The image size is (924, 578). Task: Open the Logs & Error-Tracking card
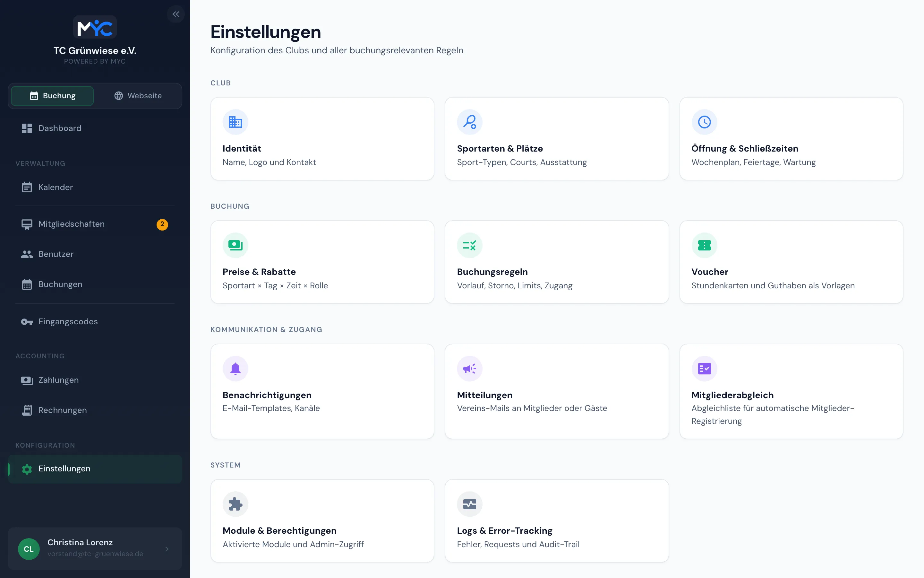557,521
